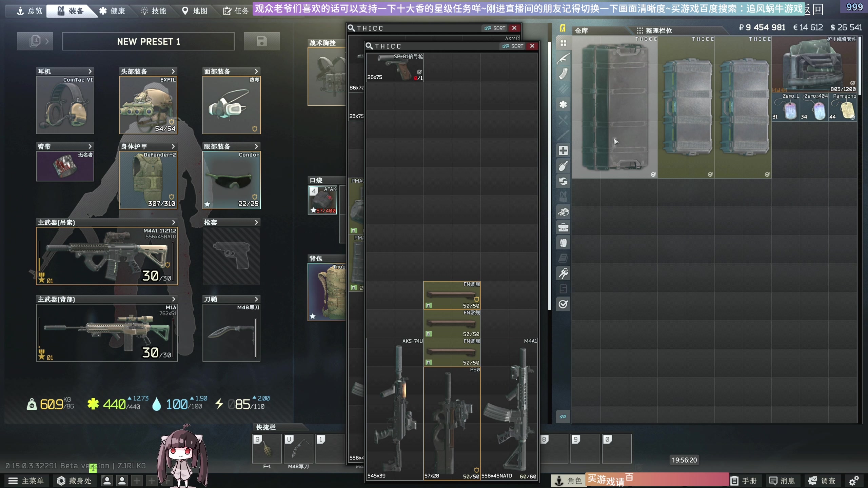Expand the 枪套 holster slot chevron
This screenshot has height=488, width=868.
(x=256, y=222)
